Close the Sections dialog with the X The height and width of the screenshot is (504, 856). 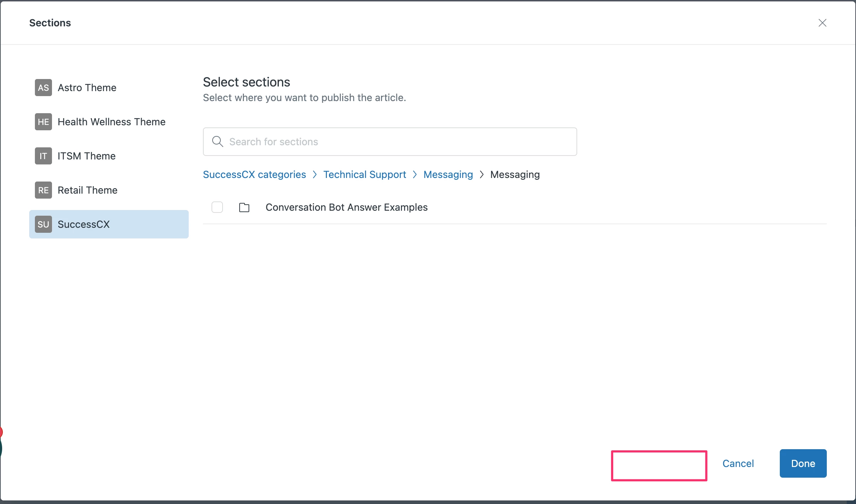coord(822,23)
